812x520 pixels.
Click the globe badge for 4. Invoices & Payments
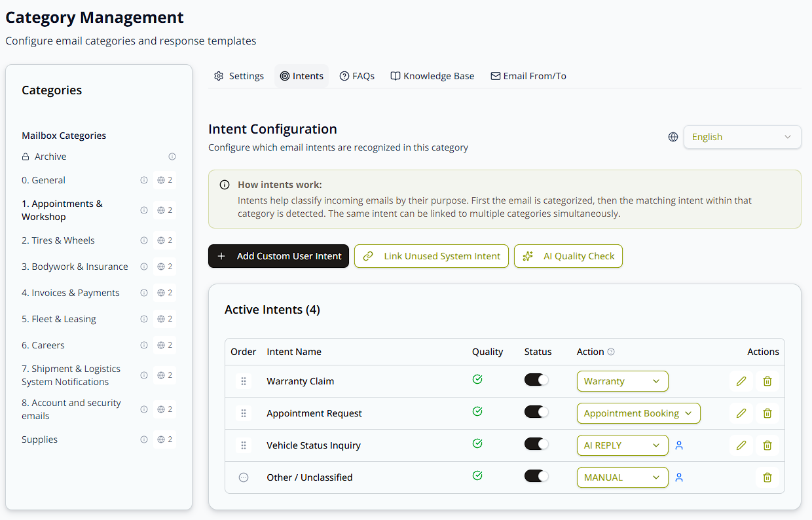[x=164, y=293]
